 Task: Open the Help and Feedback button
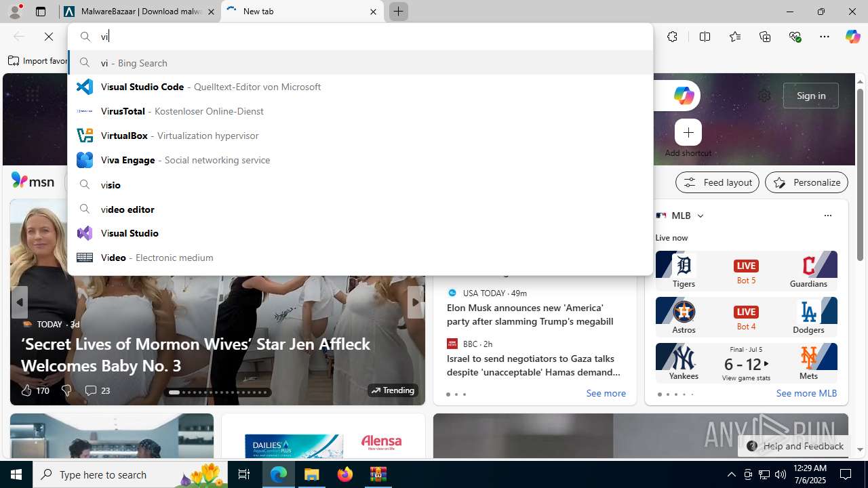(794, 446)
